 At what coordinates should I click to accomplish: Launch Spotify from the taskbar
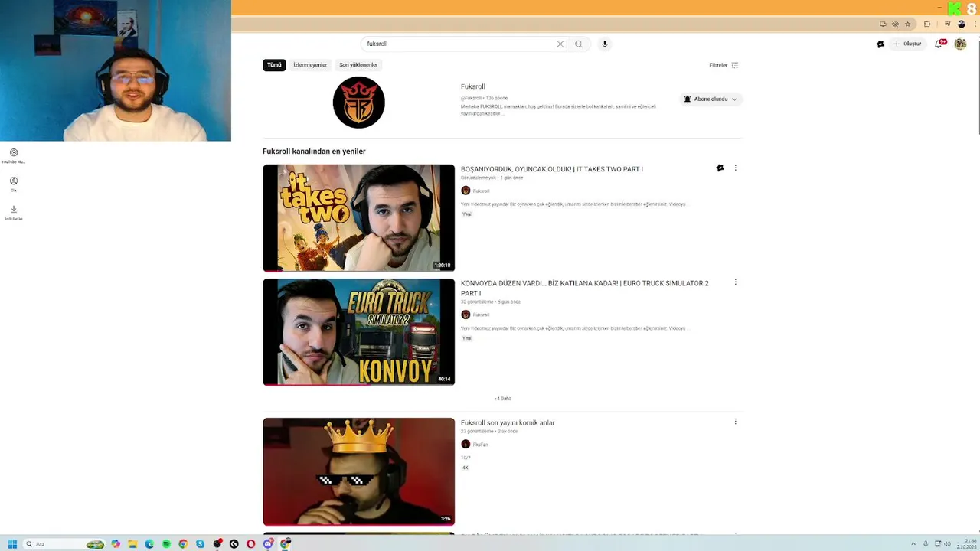point(166,544)
